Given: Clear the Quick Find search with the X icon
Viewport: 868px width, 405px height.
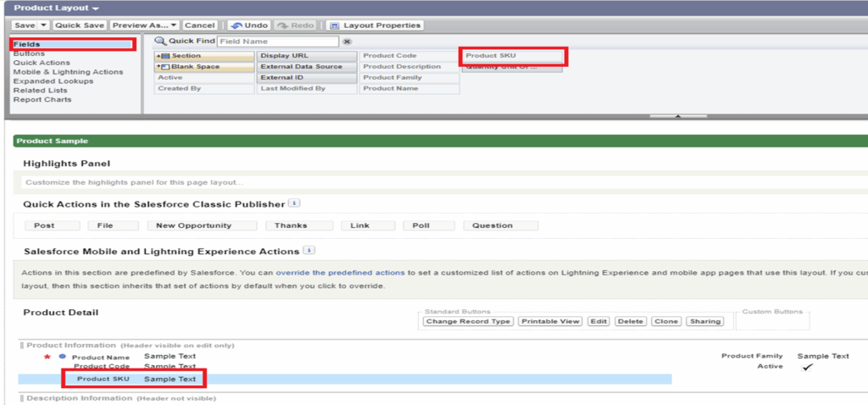Looking at the screenshot, I should pos(347,42).
